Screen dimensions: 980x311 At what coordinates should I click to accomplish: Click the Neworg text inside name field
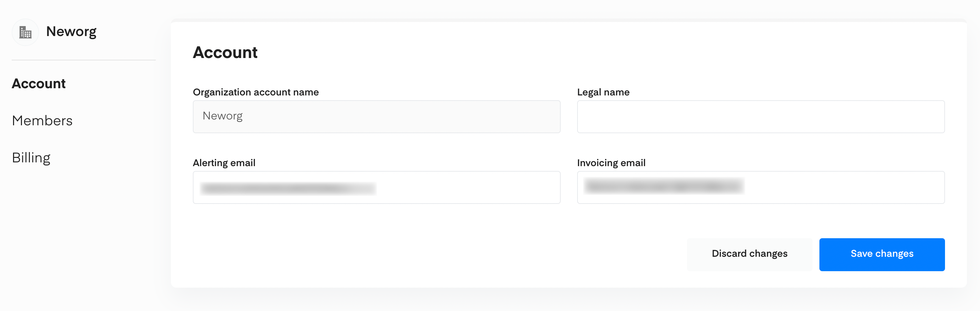(x=223, y=116)
